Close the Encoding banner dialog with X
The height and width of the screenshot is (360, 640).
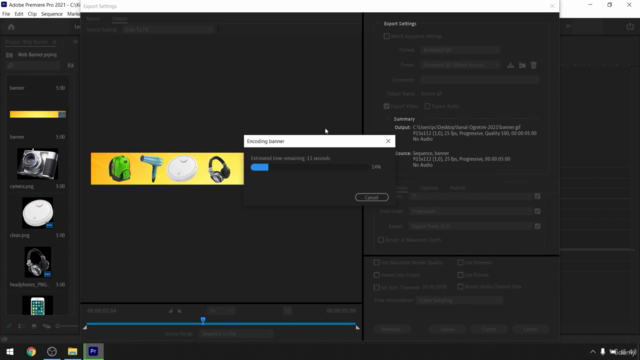click(x=388, y=141)
